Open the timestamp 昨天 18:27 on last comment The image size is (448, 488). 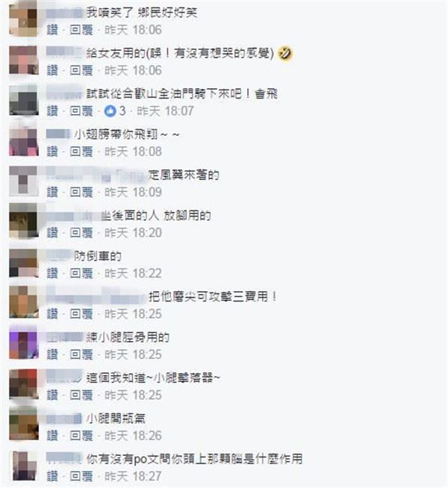[133, 476]
